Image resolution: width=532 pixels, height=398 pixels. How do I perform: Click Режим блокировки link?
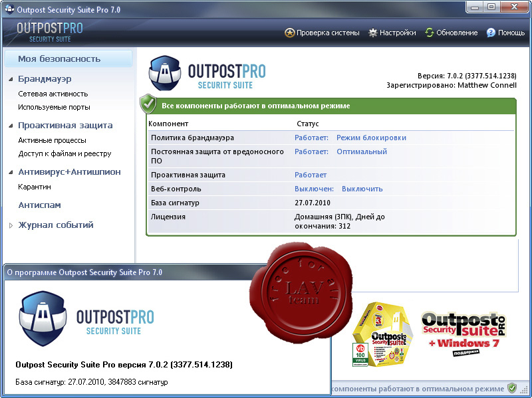pos(371,138)
